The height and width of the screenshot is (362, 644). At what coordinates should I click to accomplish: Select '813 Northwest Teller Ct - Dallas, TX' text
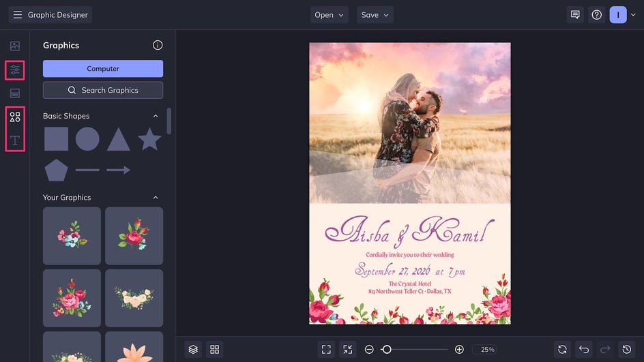pos(410,291)
